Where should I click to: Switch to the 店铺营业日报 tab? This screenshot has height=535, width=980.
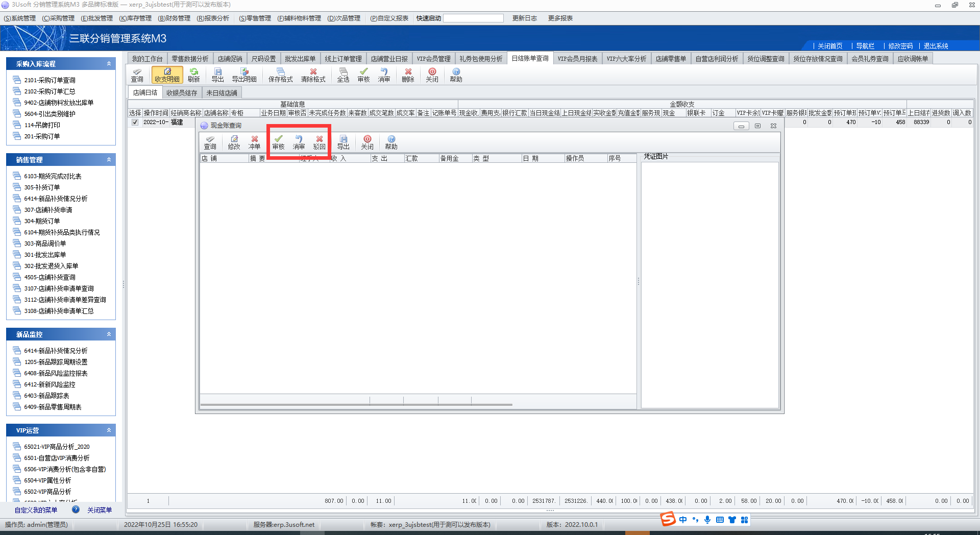[389, 59]
